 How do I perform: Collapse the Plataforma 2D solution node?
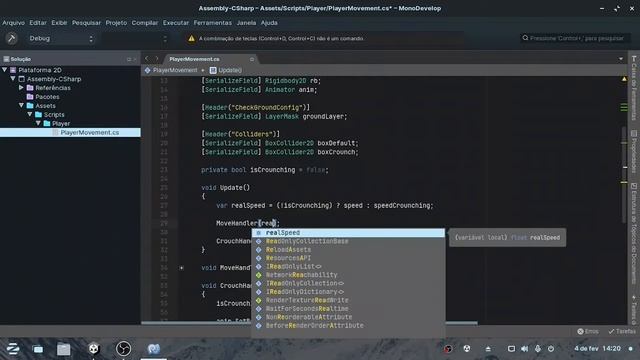click(4, 70)
